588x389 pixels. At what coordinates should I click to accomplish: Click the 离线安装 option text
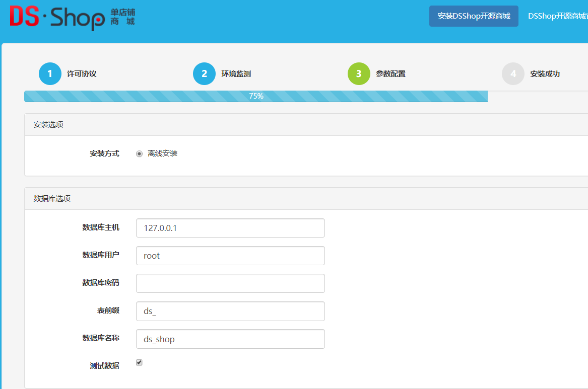click(x=162, y=153)
